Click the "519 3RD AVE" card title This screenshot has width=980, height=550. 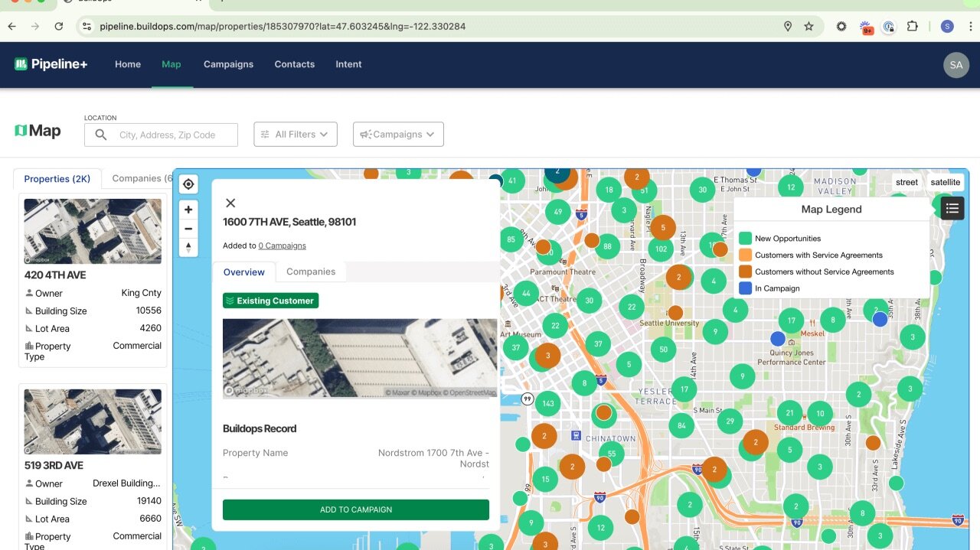[54, 465]
